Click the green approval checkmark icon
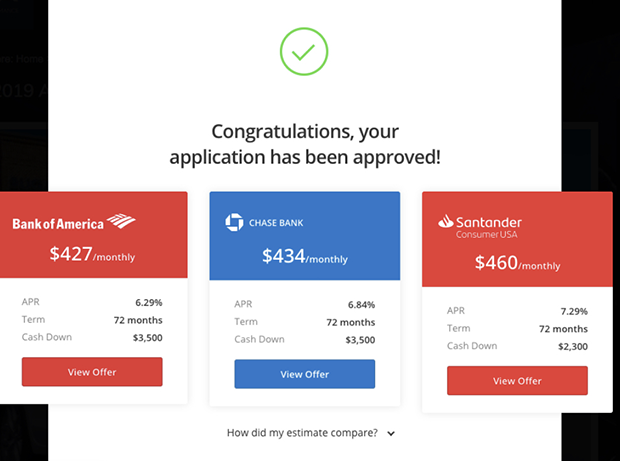Screen dimensions: 620x461 click(304, 52)
